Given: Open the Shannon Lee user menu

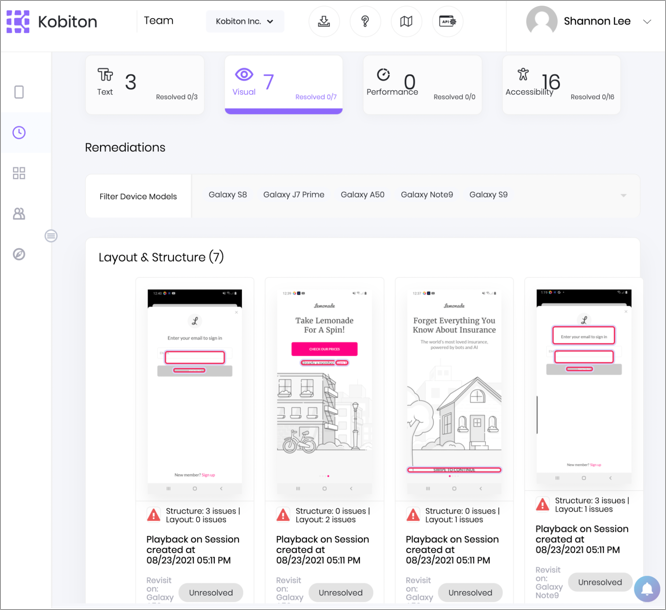Looking at the screenshot, I should 590,21.
